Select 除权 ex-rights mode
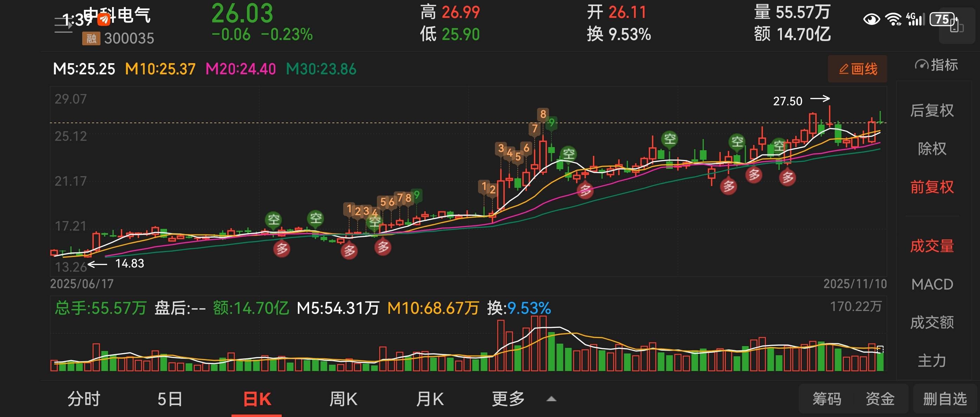The image size is (980, 417). pos(932,148)
